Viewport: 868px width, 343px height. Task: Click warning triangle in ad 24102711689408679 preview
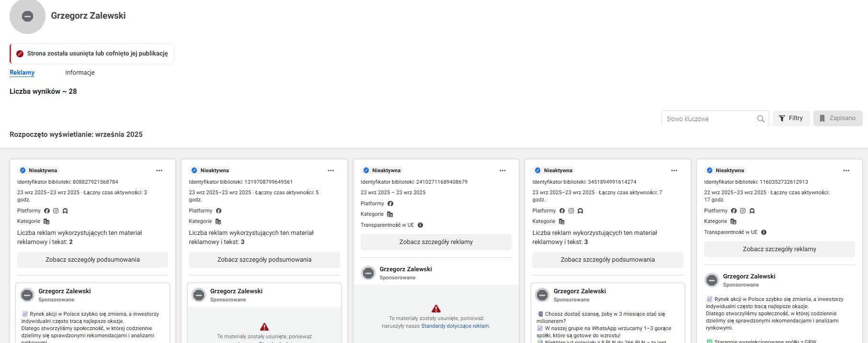(436, 309)
